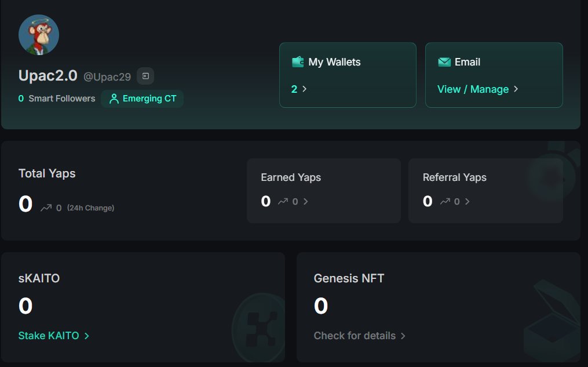Click the @Upac29 handle
The image size is (588, 367).
coord(107,77)
